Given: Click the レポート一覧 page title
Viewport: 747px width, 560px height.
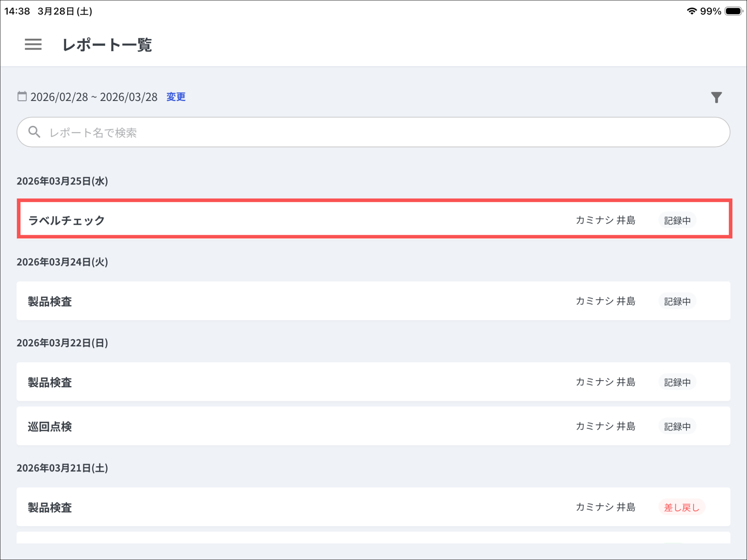Looking at the screenshot, I should click(107, 45).
